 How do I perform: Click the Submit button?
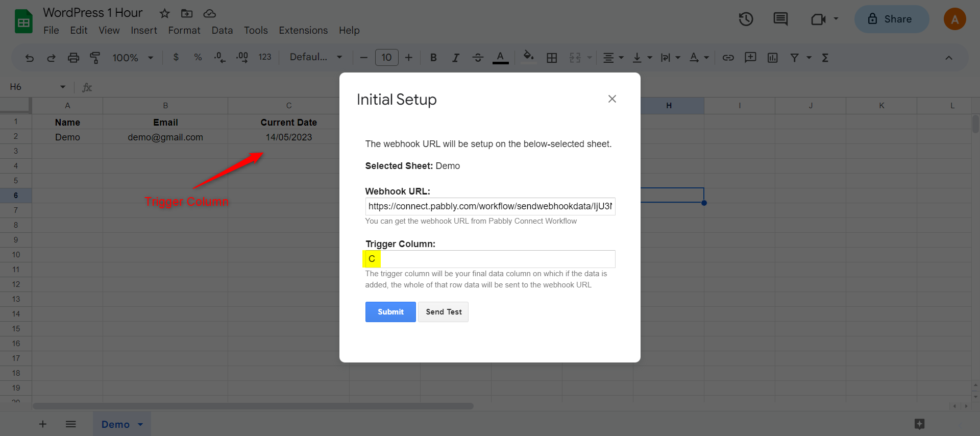(390, 312)
